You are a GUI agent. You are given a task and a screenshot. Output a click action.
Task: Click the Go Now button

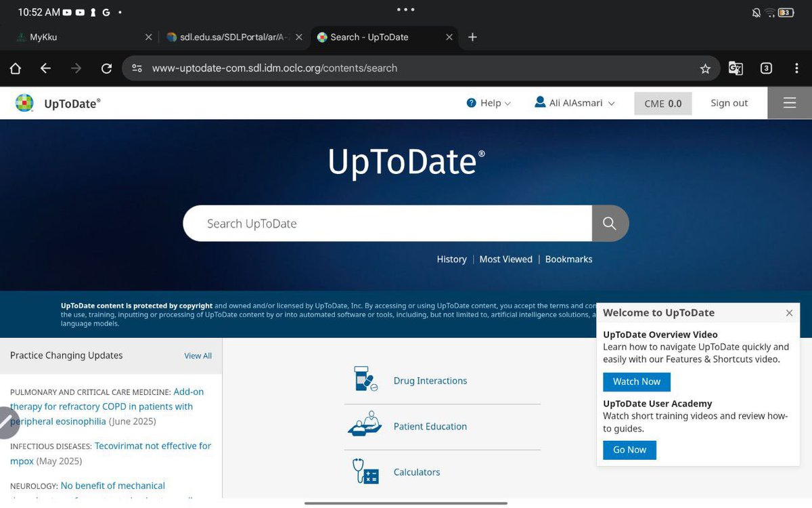(x=630, y=450)
